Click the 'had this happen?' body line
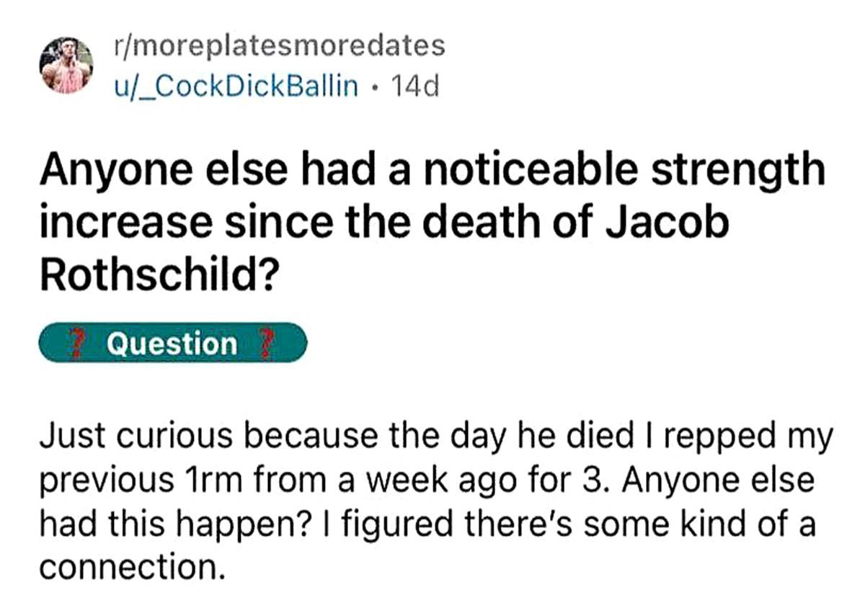 (427, 524)
